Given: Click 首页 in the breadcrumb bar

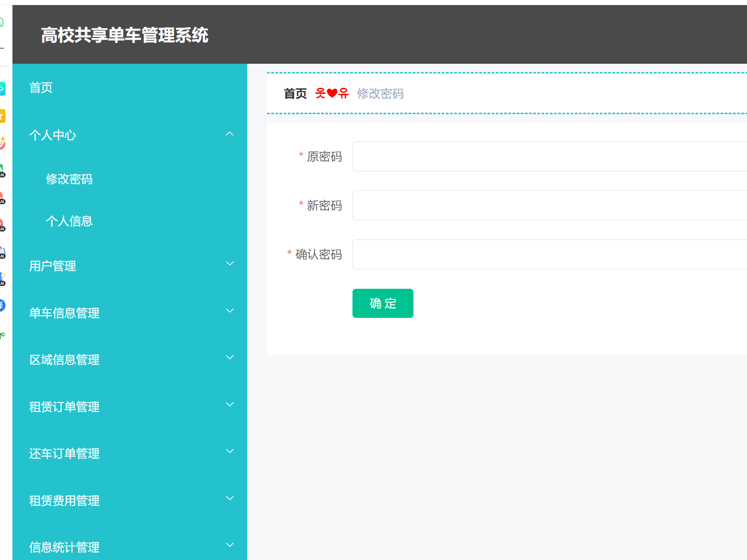Looking at the screenshot, I should [x=295, y=93].
